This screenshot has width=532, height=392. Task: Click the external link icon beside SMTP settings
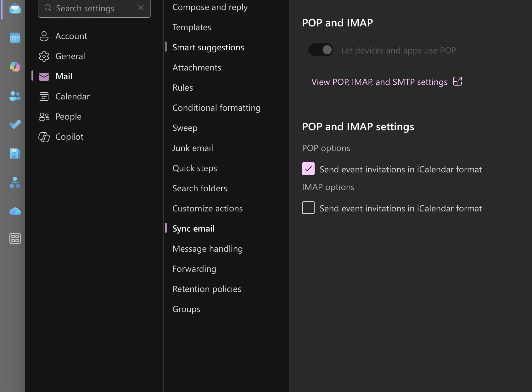pos(457,81)
